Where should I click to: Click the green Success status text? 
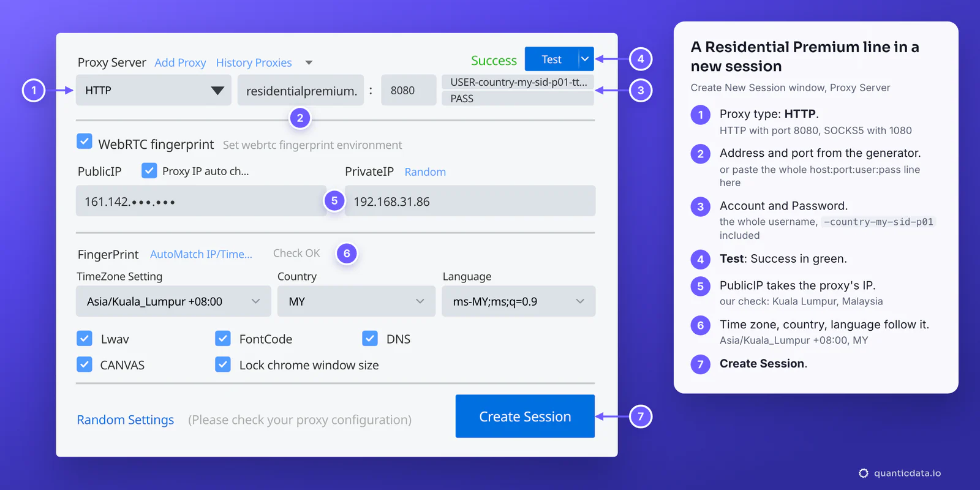tap(494, 61)
